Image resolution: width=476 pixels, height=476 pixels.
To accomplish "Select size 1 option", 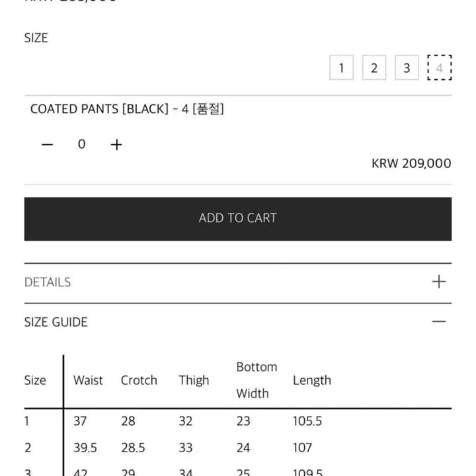I will pyautogui.click(x=341, y=67).
